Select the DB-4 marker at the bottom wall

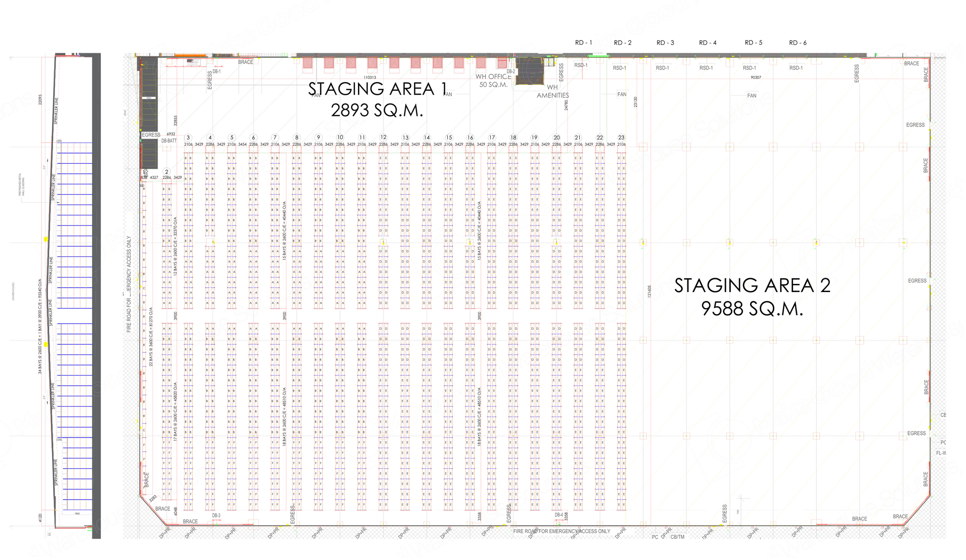pyautogui.click(x=559, y=515)
